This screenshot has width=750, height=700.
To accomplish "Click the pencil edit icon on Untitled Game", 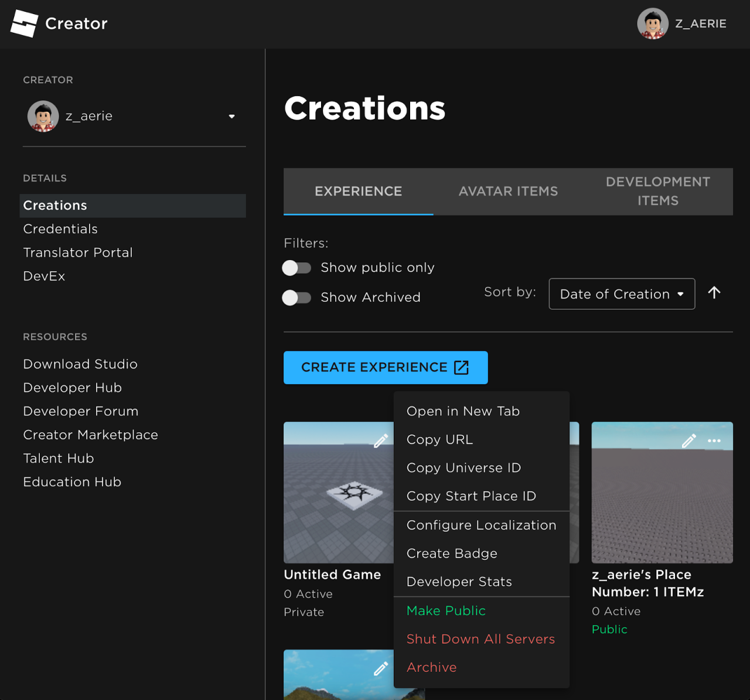I will [x=381, y=440].
